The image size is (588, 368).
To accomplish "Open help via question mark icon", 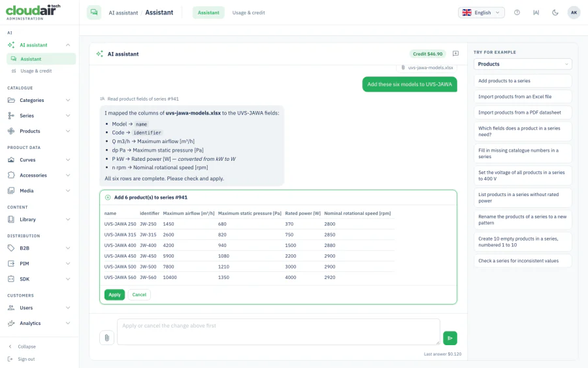I will click(517, 12).
